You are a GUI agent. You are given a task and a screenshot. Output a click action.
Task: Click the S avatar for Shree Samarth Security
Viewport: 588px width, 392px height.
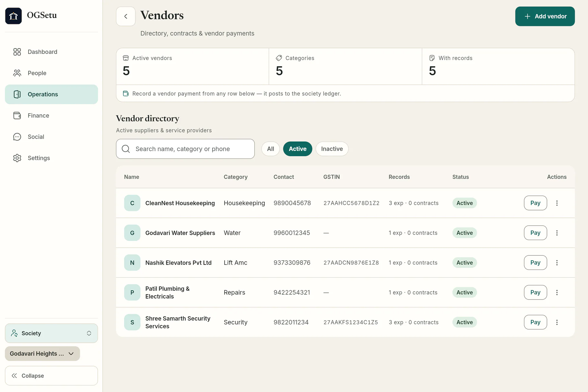(132, 322)
